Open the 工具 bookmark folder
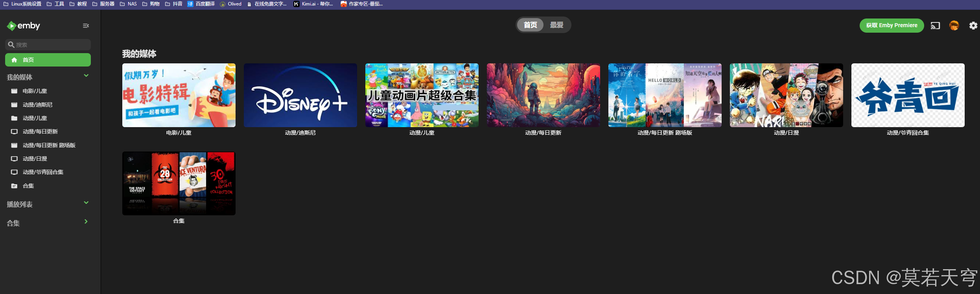Screen dimensions: 980x294 tap(55, 4)
